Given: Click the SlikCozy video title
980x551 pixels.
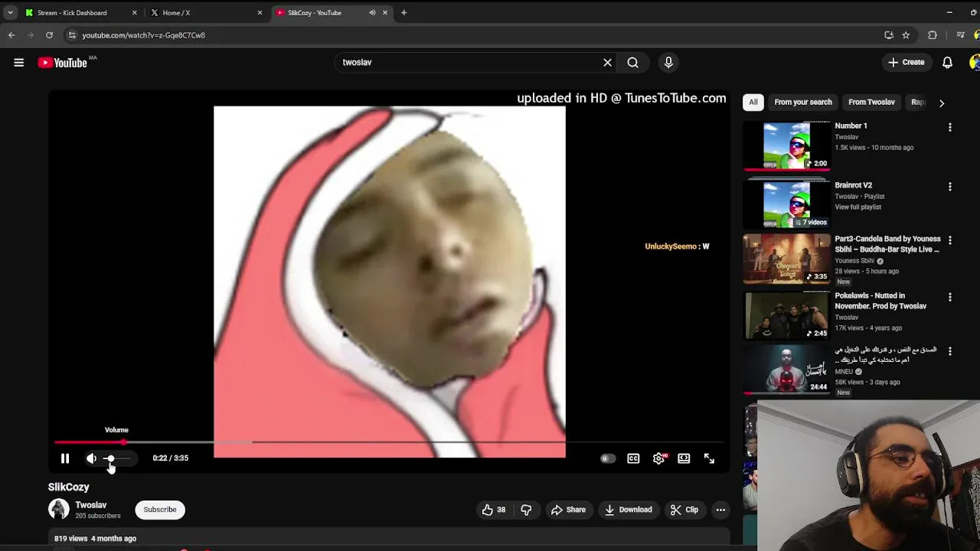Looking at the screenshot, I should 69,487.
